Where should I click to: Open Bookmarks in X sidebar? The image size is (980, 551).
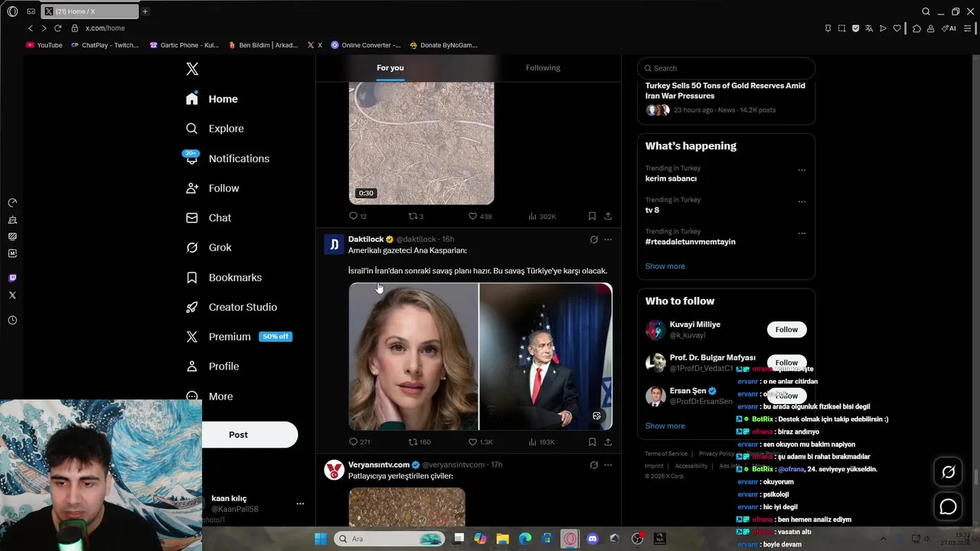(224, 277)
